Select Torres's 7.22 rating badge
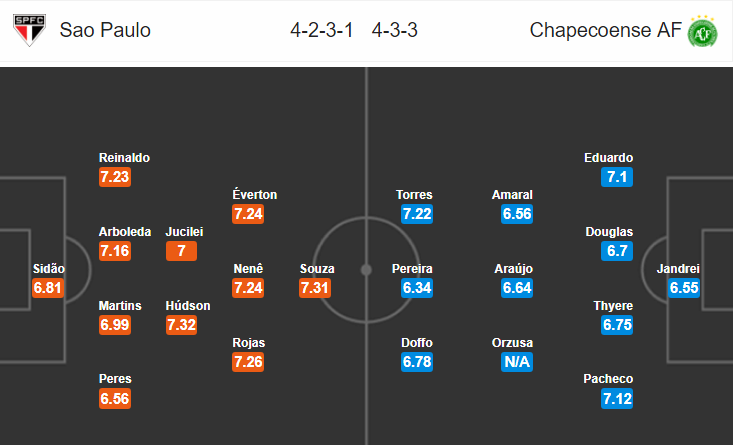Image resolution: width=733 pixels, height=445 pixels. click(417, 214)
